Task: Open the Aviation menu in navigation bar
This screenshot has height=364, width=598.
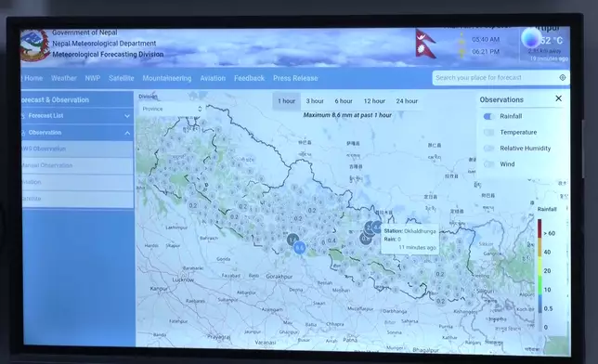Action: pyautogui.click(x=213, y=78)
